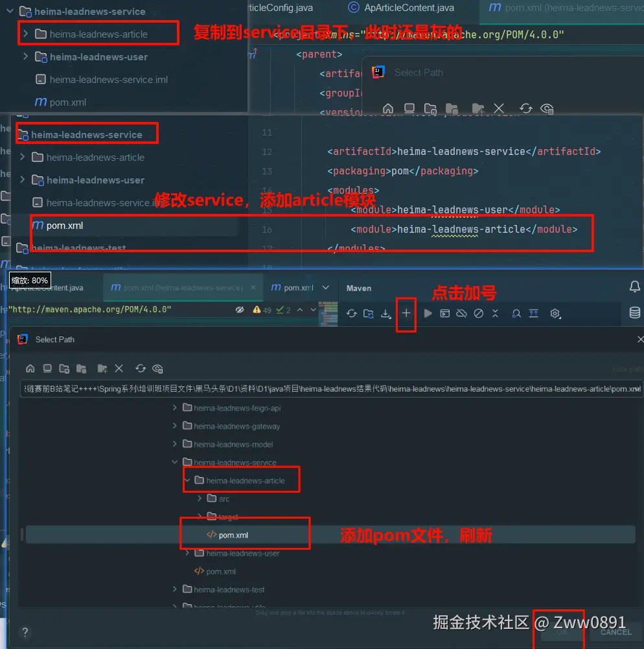Click Collapse All in the Maven toolbar
The width and height of the screenshot is (644, 649).
[x=496, y=313]
